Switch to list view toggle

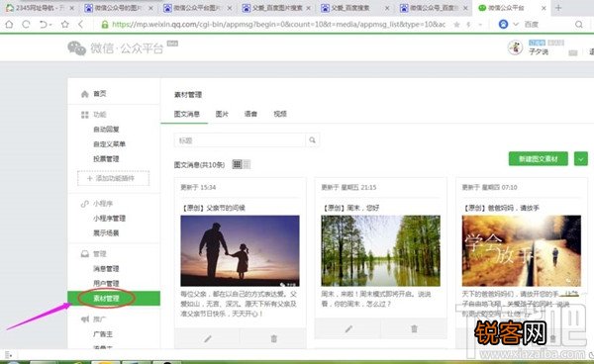point(247,164)
